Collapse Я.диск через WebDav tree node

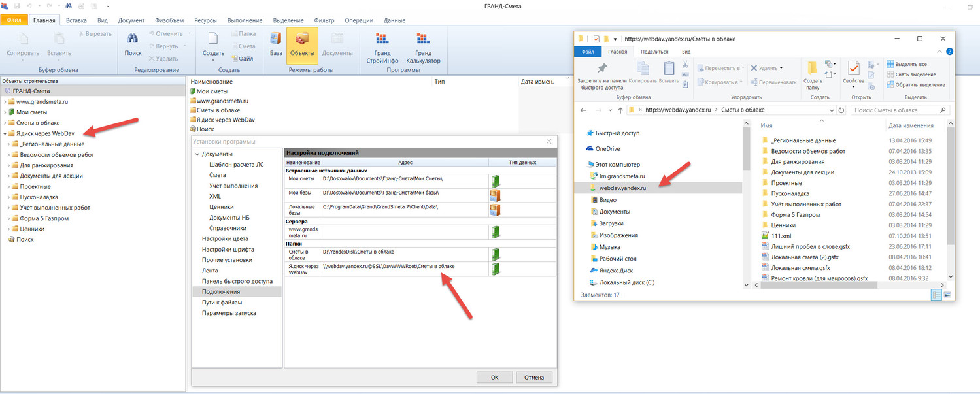pos(5,133)
